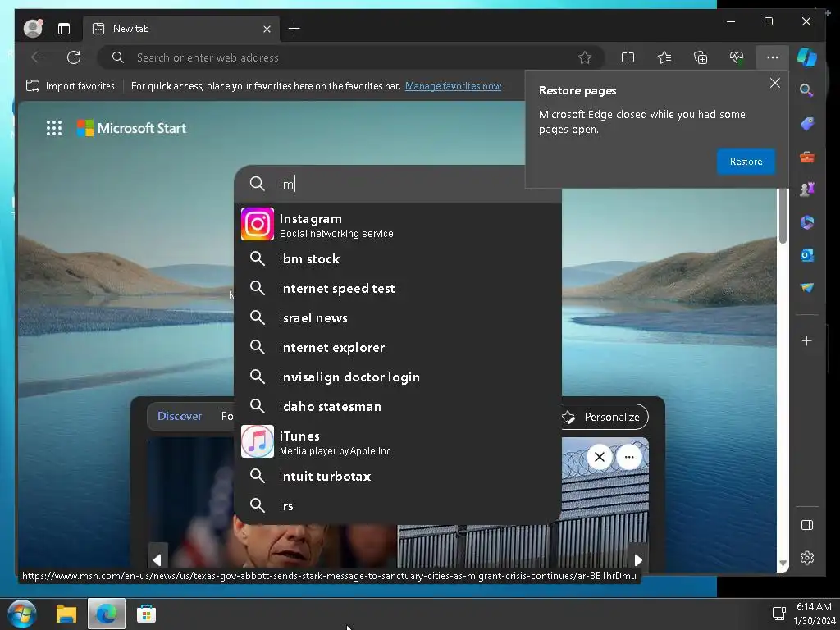Go back with the back arrow
The height and width of the screenshot is (630, 840).
38,57
